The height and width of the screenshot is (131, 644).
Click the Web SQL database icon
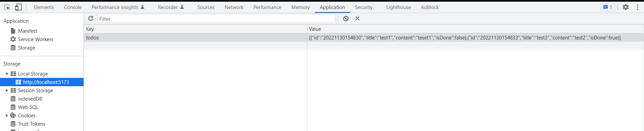coord(13,107)
